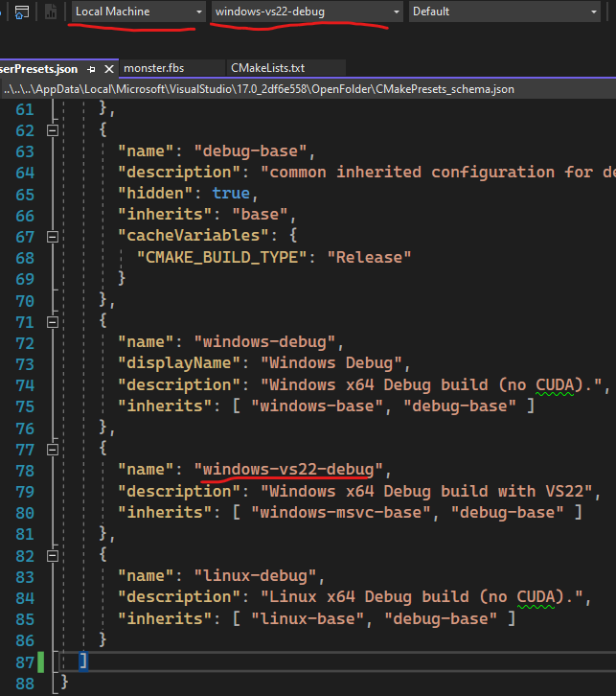Click the "windows-debug" name on line 72
616x696 pixels.
264,342
